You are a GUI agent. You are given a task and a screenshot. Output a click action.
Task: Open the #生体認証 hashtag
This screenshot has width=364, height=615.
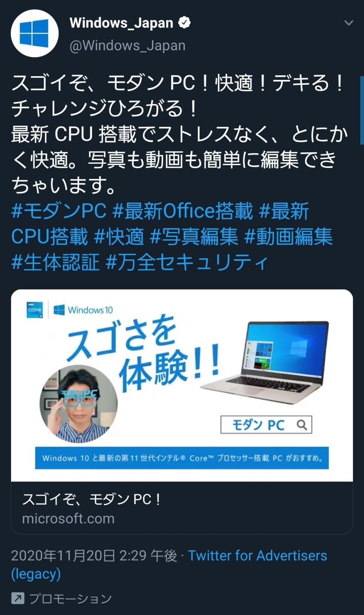[55, 262]
